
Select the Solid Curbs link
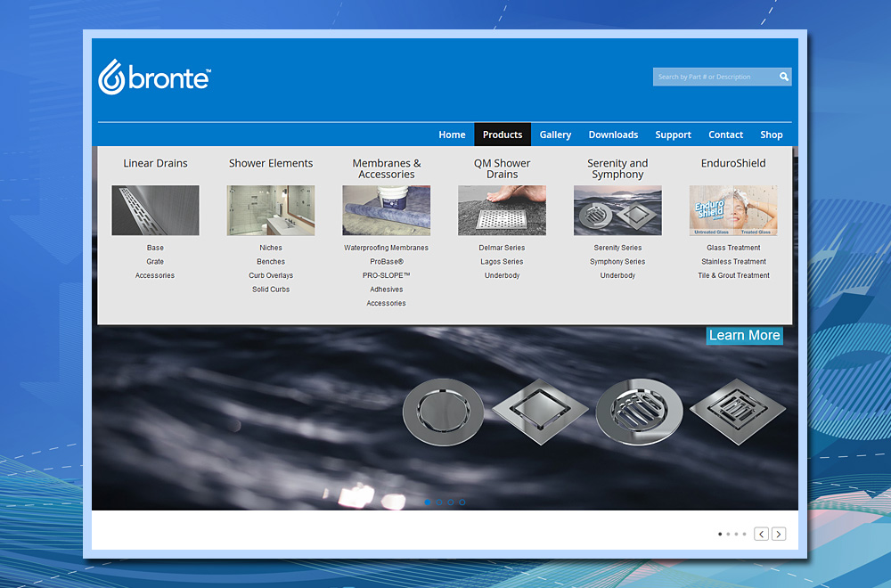(271, 290)
